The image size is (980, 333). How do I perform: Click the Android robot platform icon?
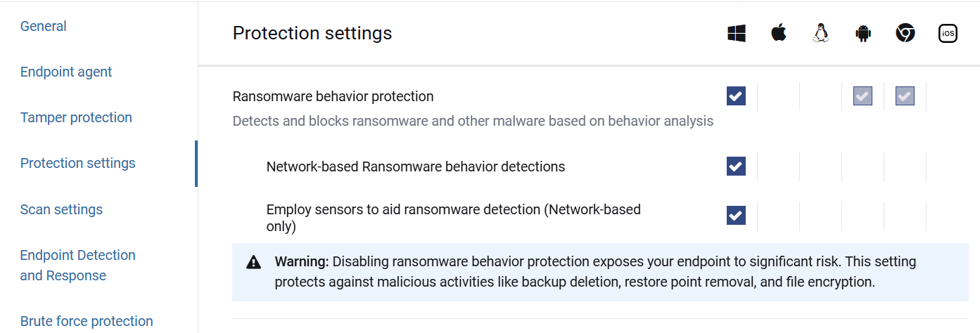863,33
